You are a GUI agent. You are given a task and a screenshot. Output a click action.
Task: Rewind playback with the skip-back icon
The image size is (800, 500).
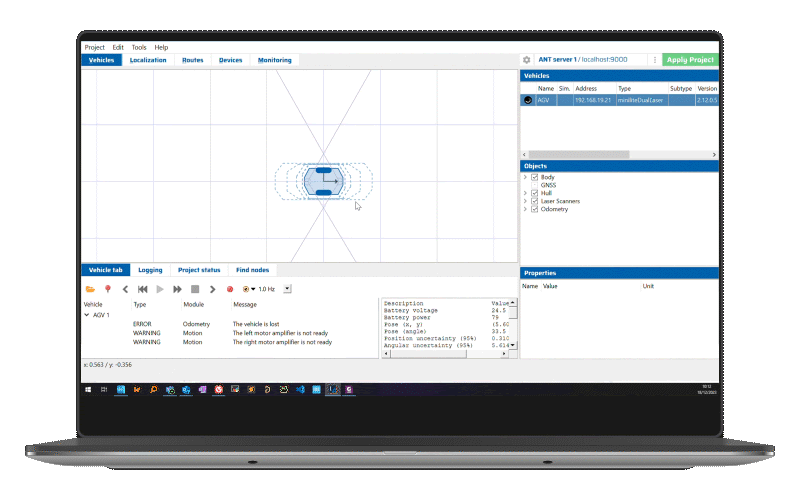pos(142,289)
